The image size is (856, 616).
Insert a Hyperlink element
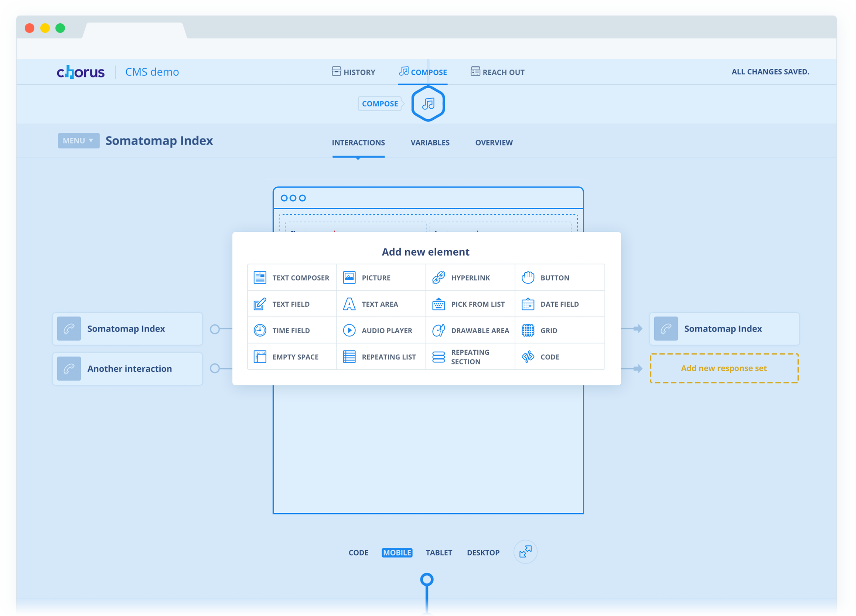[x=470, y=278]
